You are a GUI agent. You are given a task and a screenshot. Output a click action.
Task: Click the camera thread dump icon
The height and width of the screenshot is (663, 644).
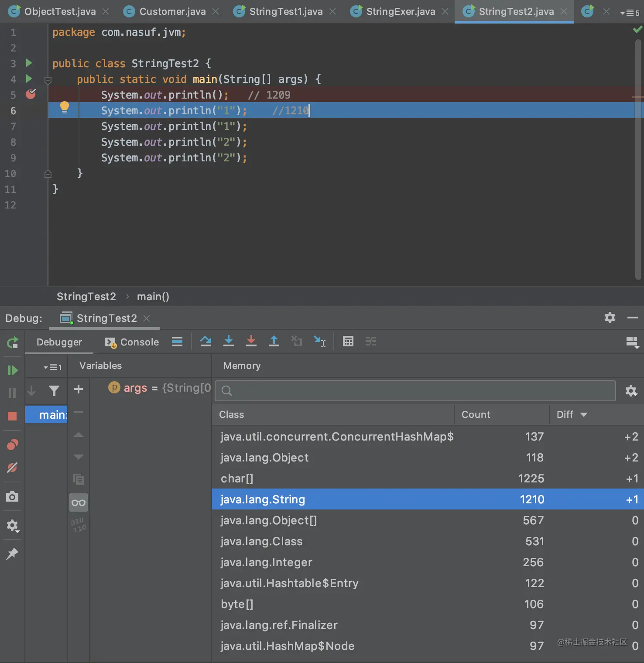pos(12,496)
